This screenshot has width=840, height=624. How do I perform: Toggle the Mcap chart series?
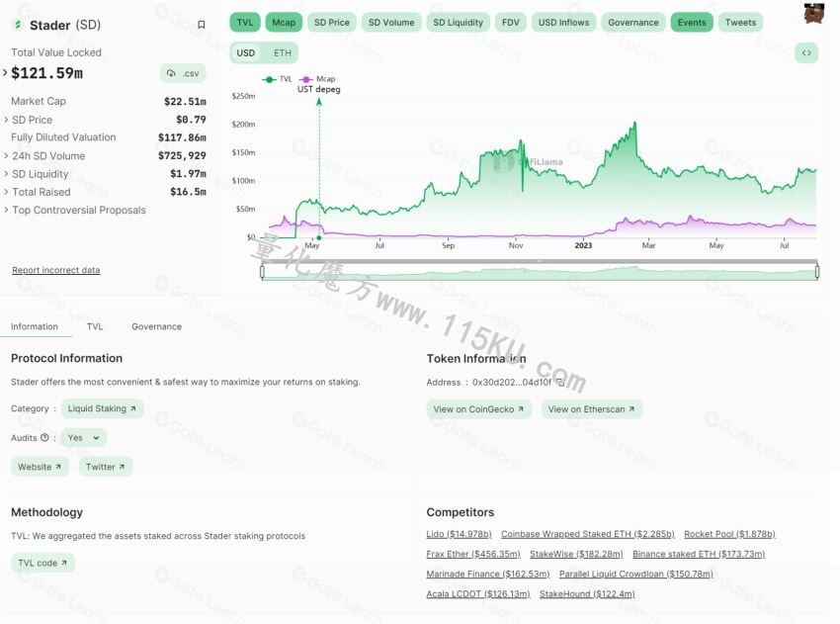284,23
